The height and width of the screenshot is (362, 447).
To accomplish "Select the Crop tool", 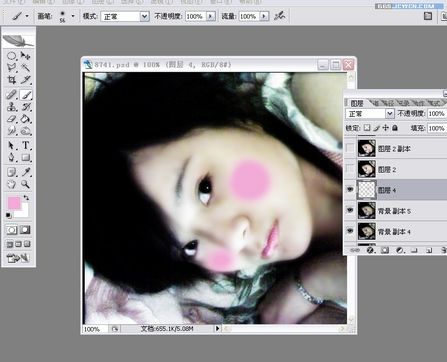I will [11, 80].
